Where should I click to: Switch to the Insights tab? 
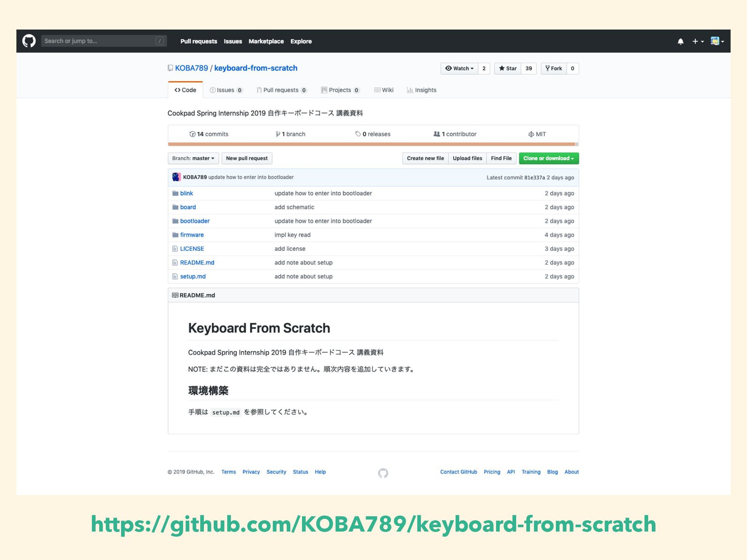[x=422, y=90]
